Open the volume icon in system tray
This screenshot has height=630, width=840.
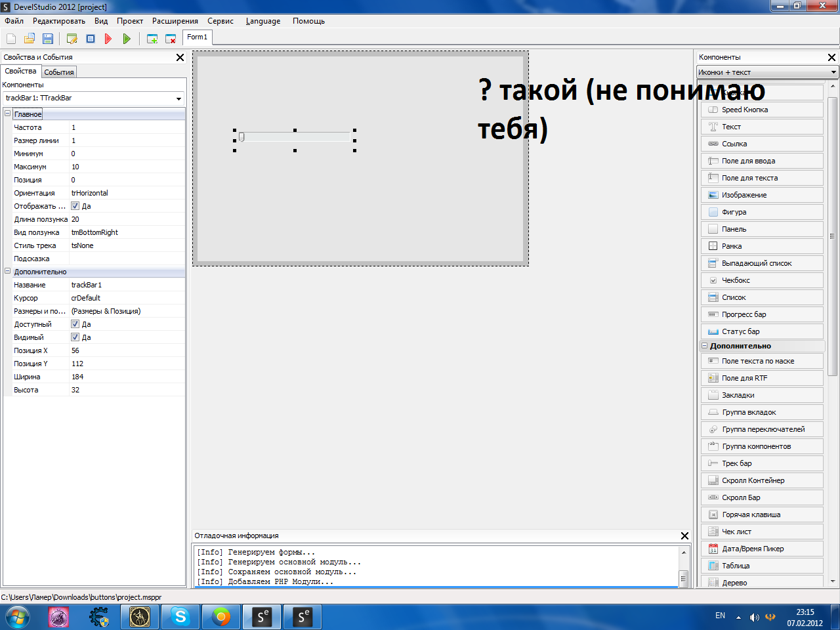click(755, 617)
